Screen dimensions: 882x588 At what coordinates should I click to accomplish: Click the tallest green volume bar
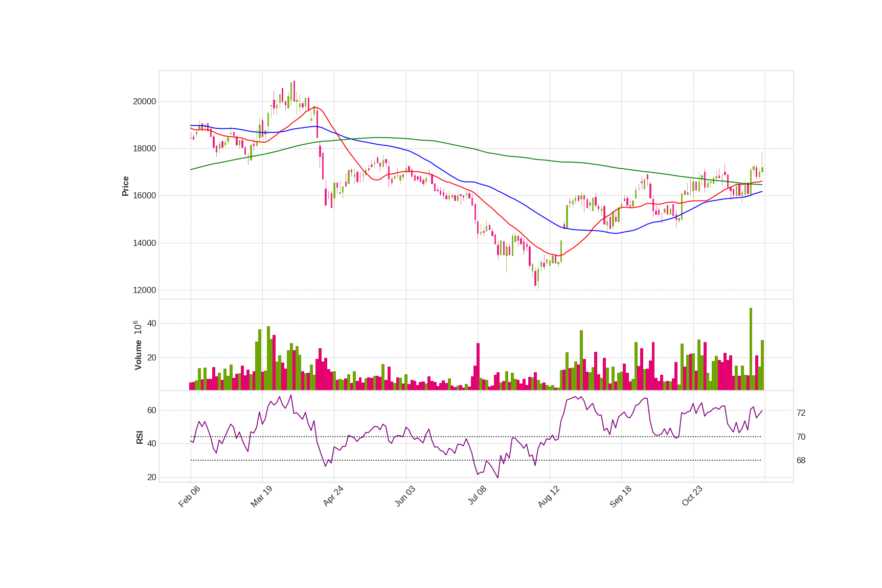[751, 349]
